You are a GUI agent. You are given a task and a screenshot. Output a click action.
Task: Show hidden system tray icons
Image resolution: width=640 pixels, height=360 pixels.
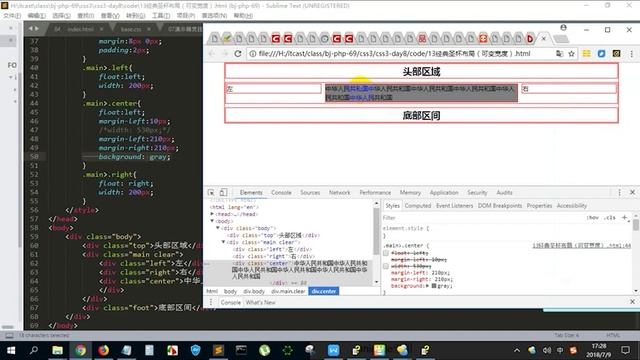517,350
